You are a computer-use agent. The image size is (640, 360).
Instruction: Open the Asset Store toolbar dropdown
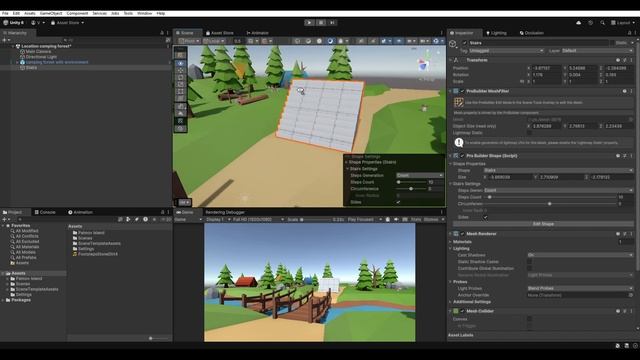pos(67,23)
